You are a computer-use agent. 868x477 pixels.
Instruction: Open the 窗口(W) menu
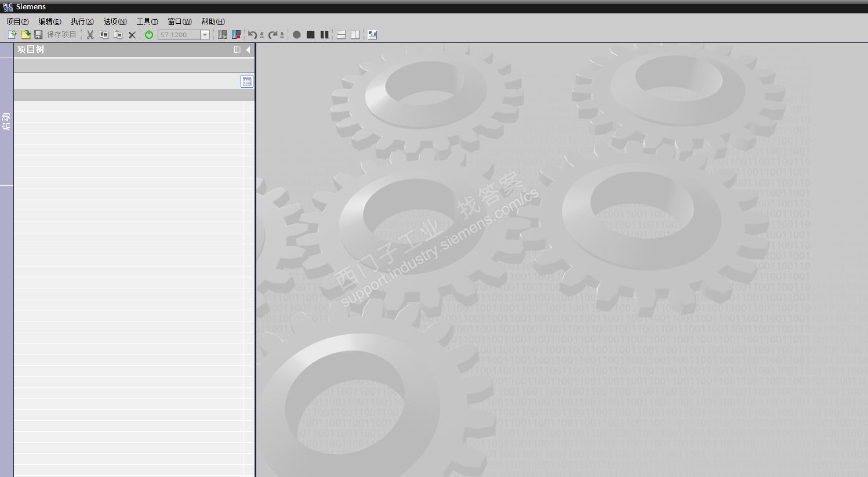(x=180, y=21)
